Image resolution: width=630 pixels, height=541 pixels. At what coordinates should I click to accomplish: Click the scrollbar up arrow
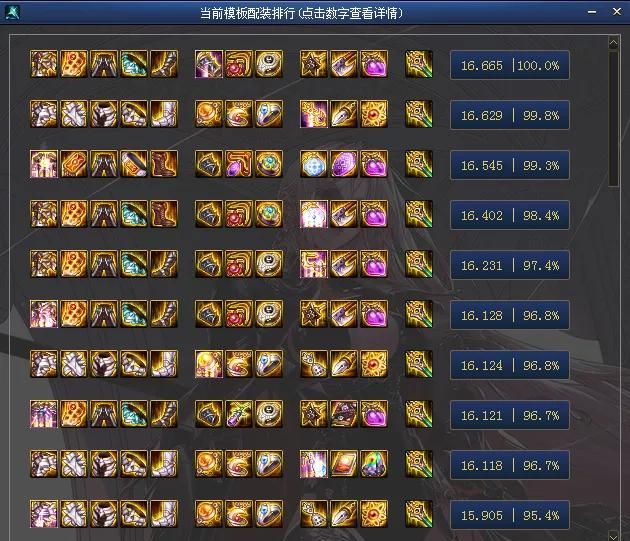coord(614,42)
